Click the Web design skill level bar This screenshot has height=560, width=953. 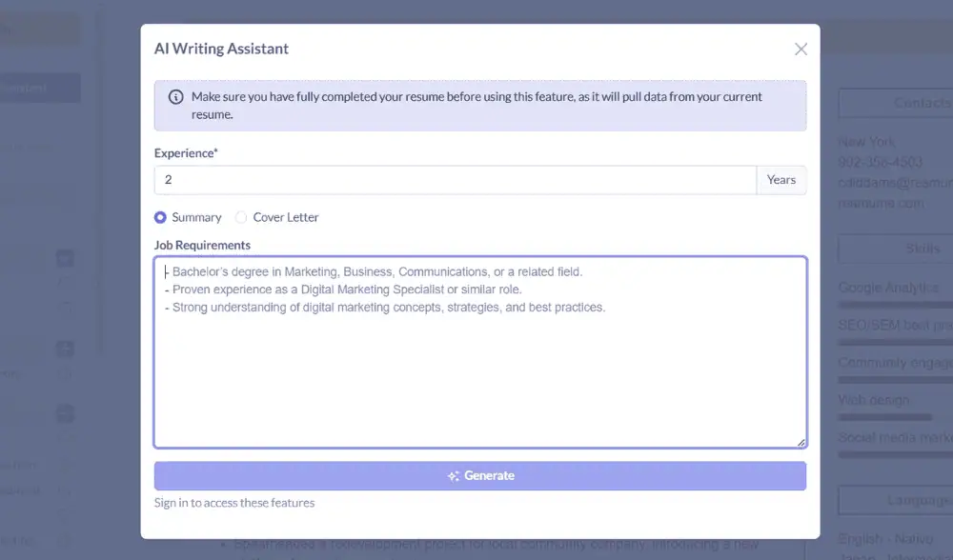tap(884, 417)
